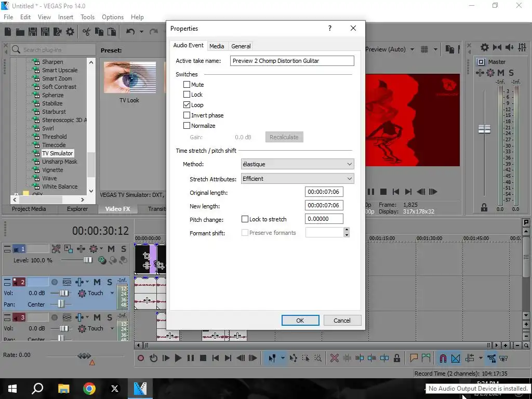This screenshot has height=399, width=532.
Task: Click the Lock event padlock icon
Action: coord(397,358)
